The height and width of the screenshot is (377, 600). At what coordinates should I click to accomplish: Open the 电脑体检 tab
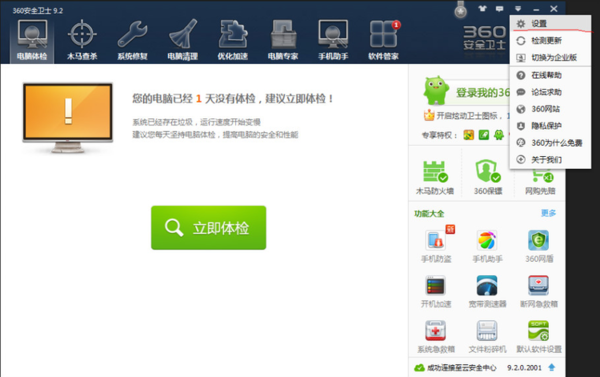32,41
